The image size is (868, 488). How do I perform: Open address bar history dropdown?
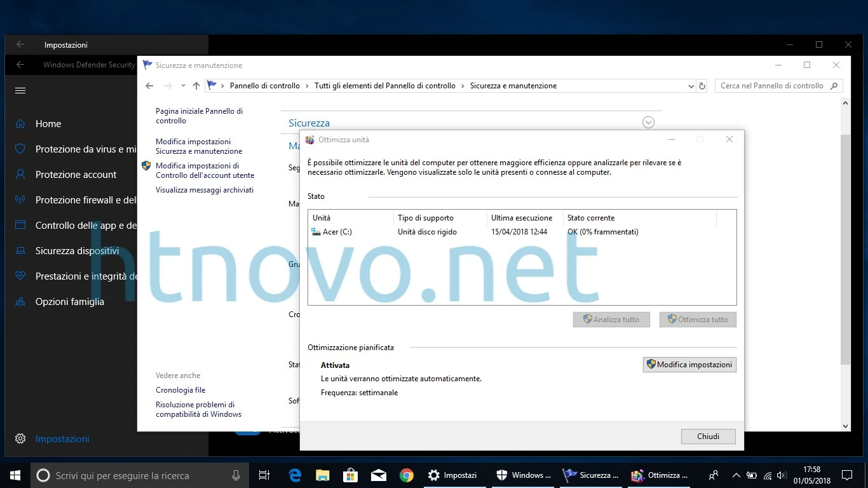coord(691,86)
